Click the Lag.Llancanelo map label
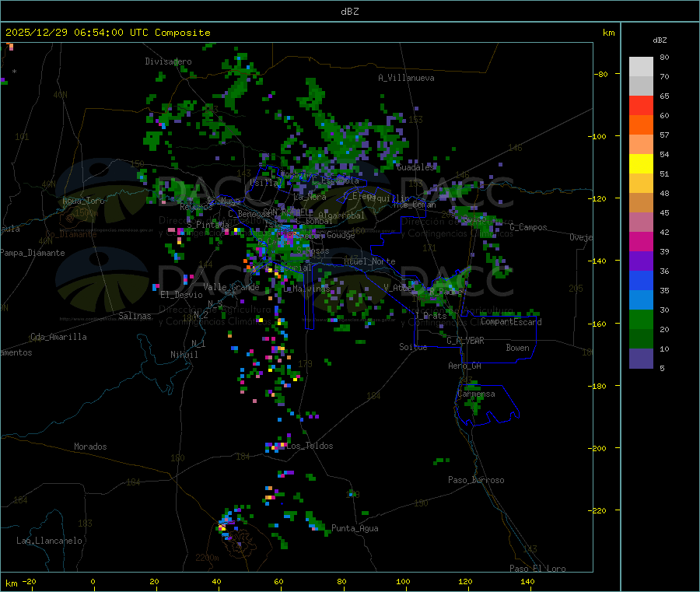The height and width of the screenshot is (592, 700). [49, 541]
